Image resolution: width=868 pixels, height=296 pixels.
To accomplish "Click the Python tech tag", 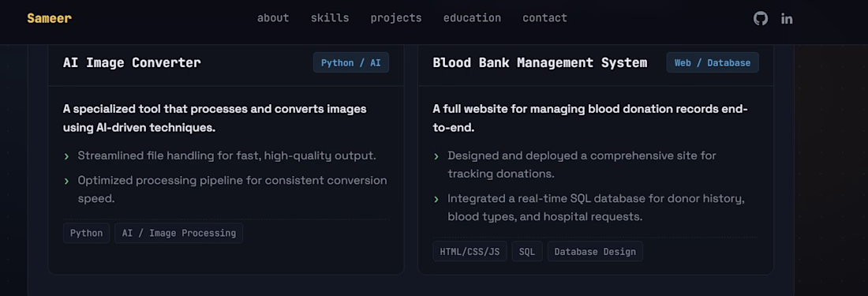I will (x=86, y=233).
